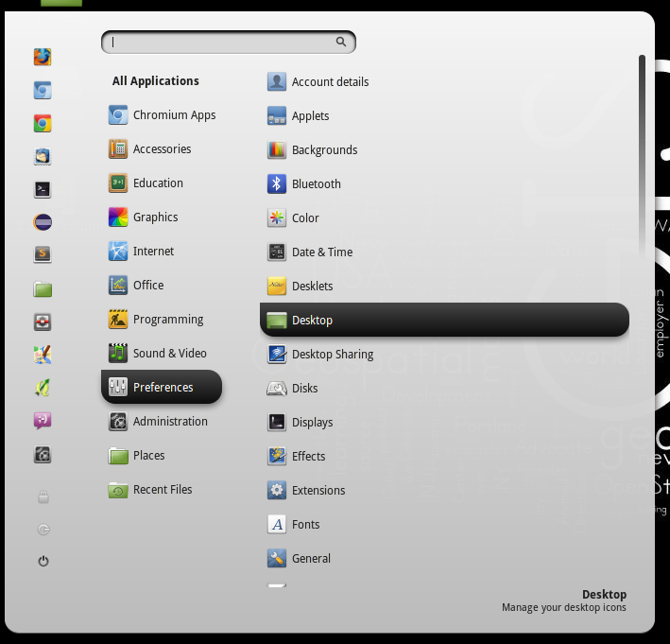Launch Google Chrome from the favorites

[x=43, y=123]
